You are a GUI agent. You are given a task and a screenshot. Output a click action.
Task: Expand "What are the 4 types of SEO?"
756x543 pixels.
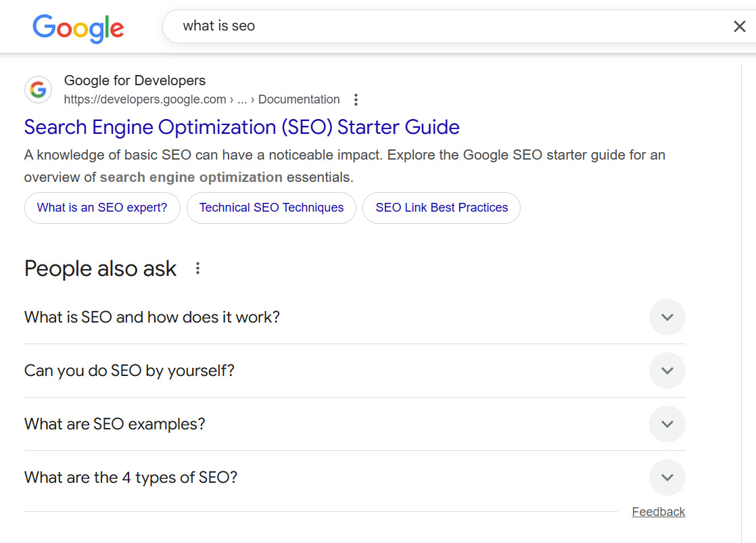coord(667,477)
